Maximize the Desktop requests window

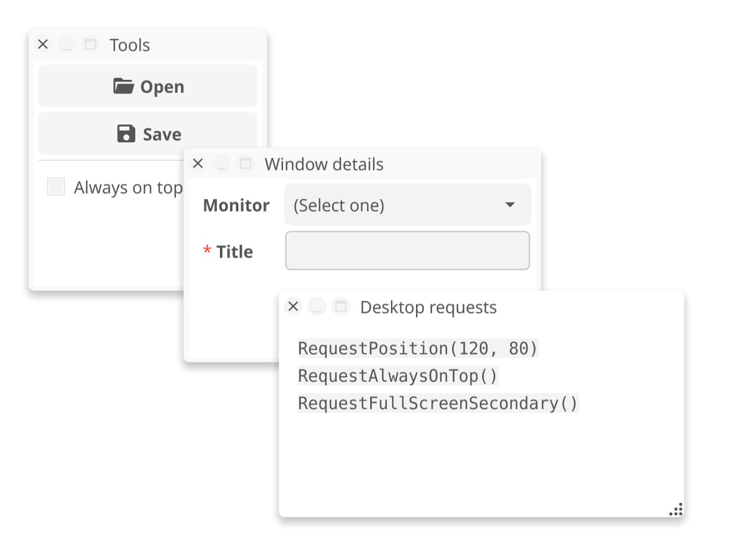341,307
